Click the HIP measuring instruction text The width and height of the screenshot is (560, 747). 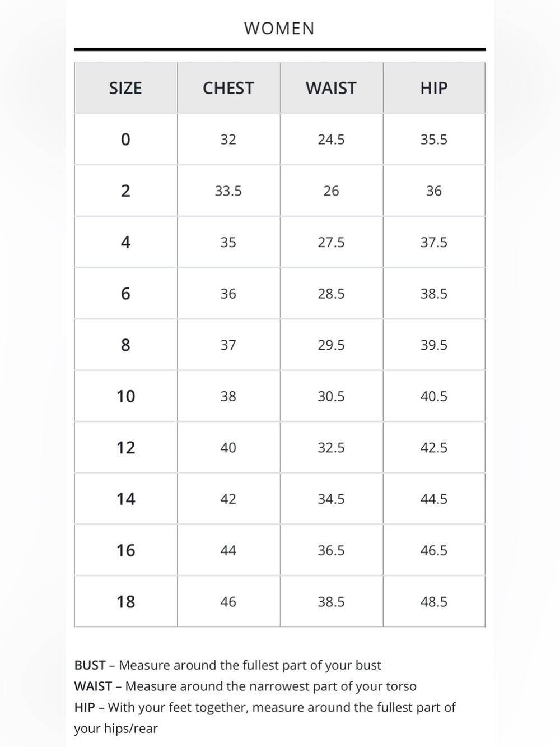[265, 718]
